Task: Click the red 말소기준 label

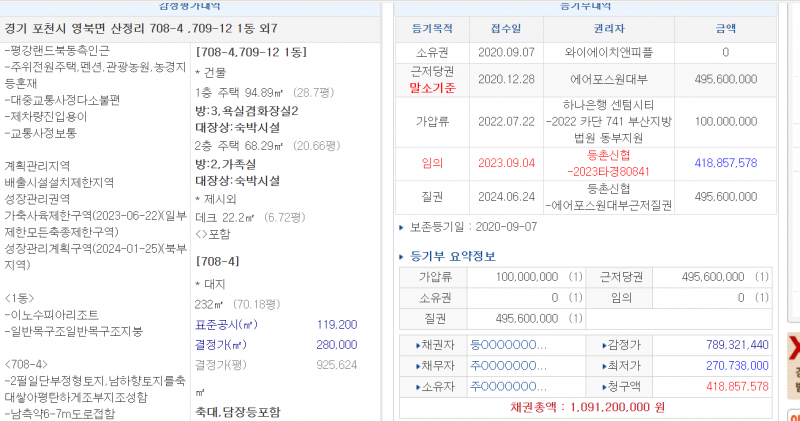Action: (432, 88)
